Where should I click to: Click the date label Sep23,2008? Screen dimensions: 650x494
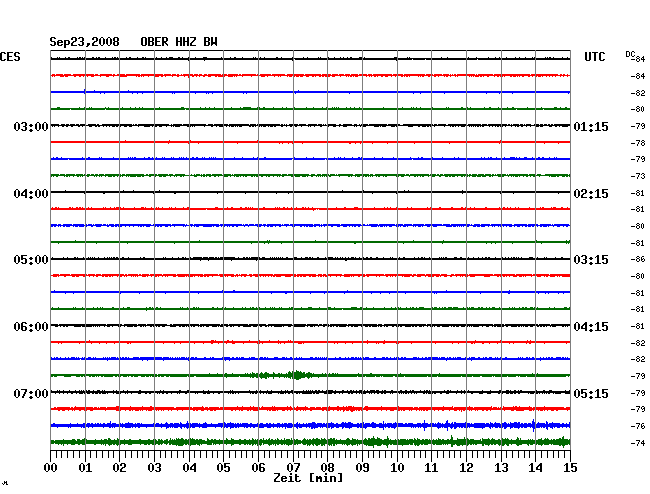pyautogui.click(x=84, y=42)
